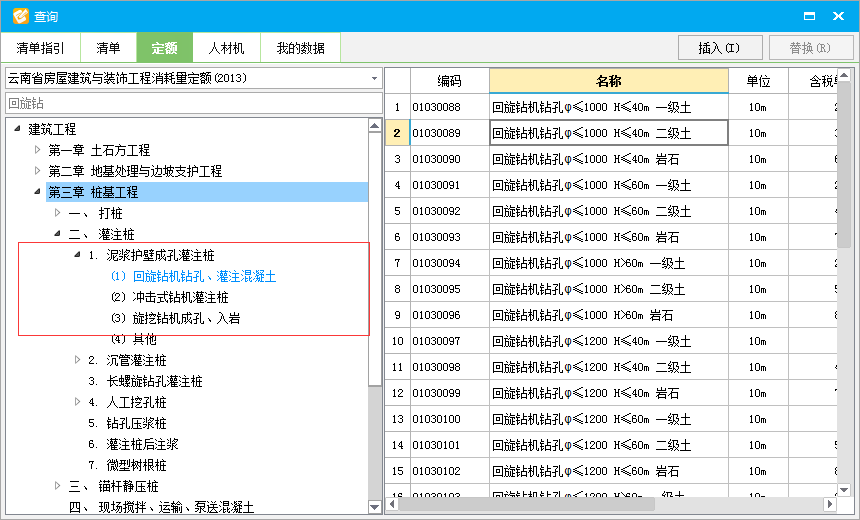Open the 人材机 tab

[x=226, y=48]
